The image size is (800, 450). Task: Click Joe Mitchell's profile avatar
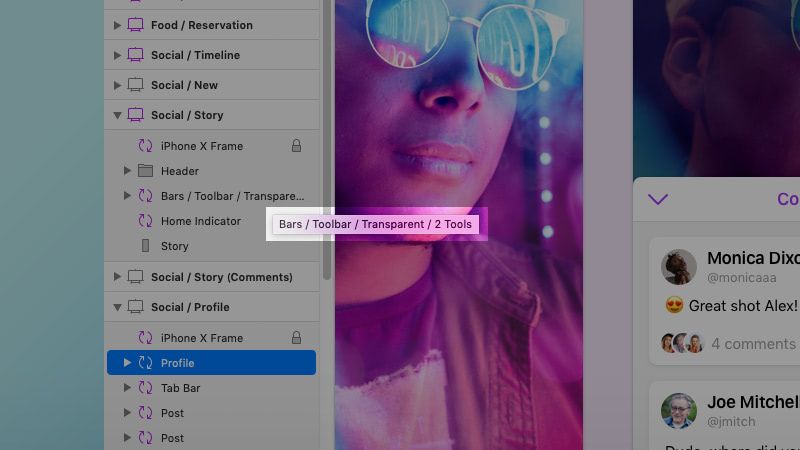[679, 411]
